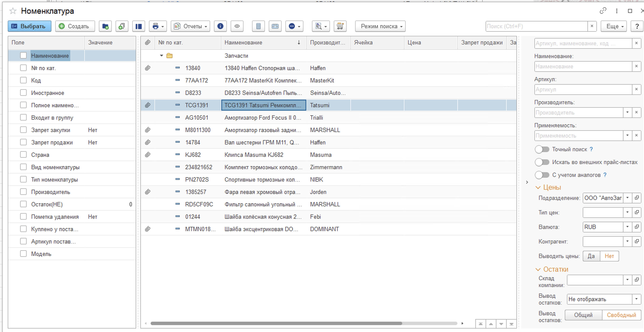Click the move up arrow icon
The width and height of the screenshot is (644, 332).
491,324
